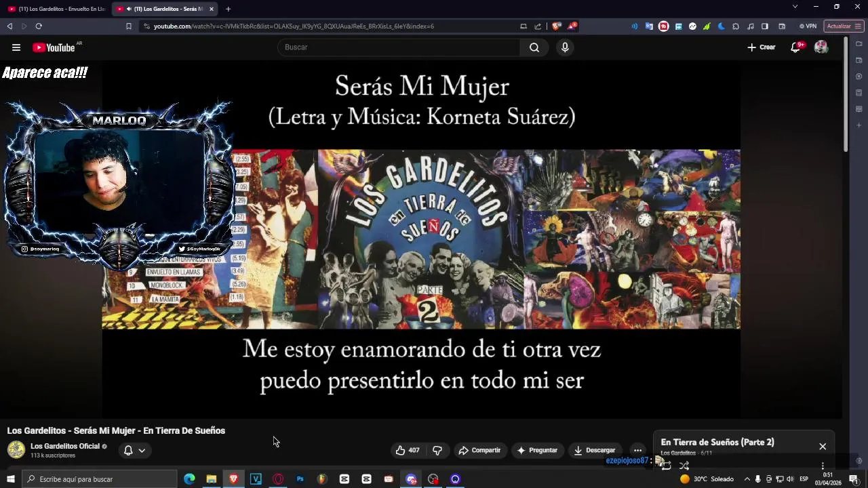Start voice search with the microphone

565,47
